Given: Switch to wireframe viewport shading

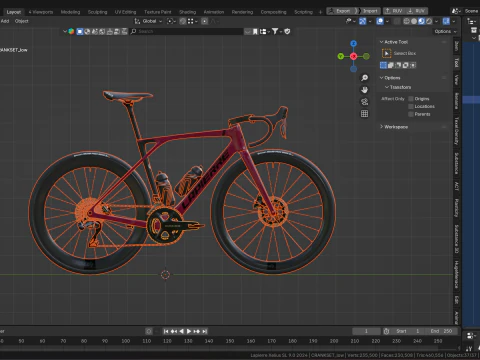Looking at the screenshot, I should (x=406, y=21).
